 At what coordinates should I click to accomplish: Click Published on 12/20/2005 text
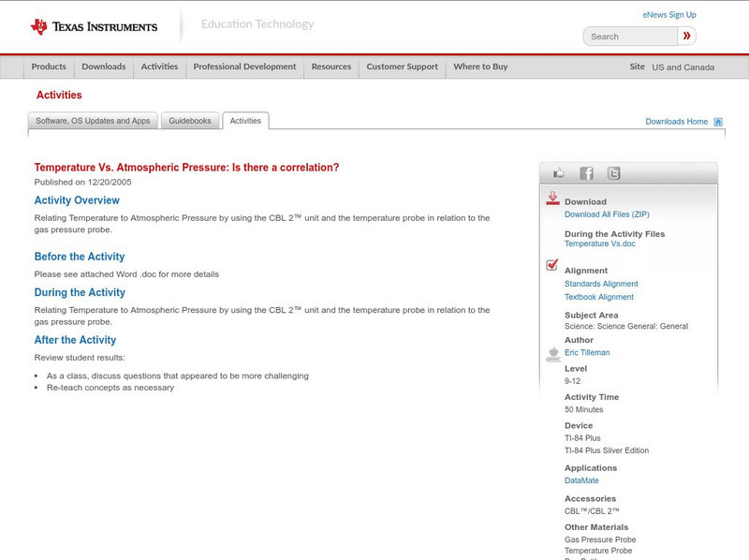[x=82, y=182]
